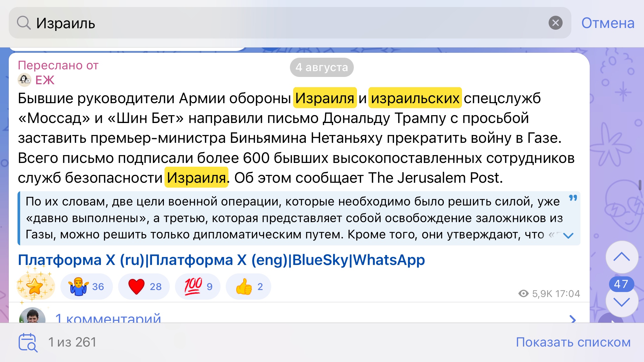Click the ЕЖ channel avatar

(24, 80)
